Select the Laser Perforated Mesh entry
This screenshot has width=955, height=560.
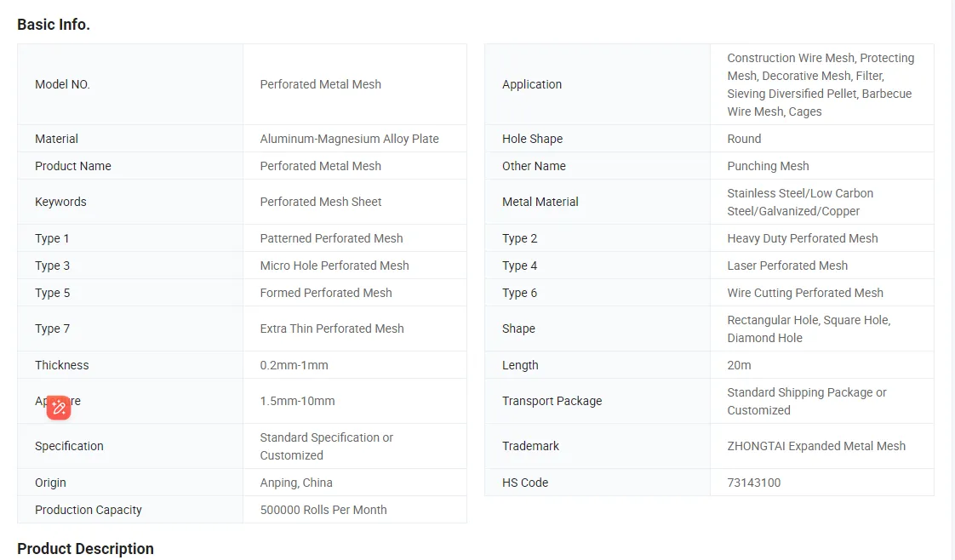click(x=787, y=266)
